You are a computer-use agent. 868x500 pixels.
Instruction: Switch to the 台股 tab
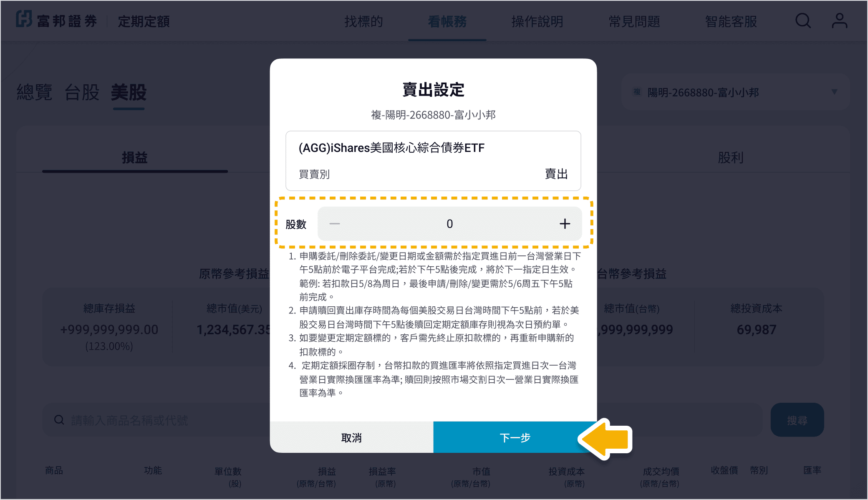click(82, 92)
